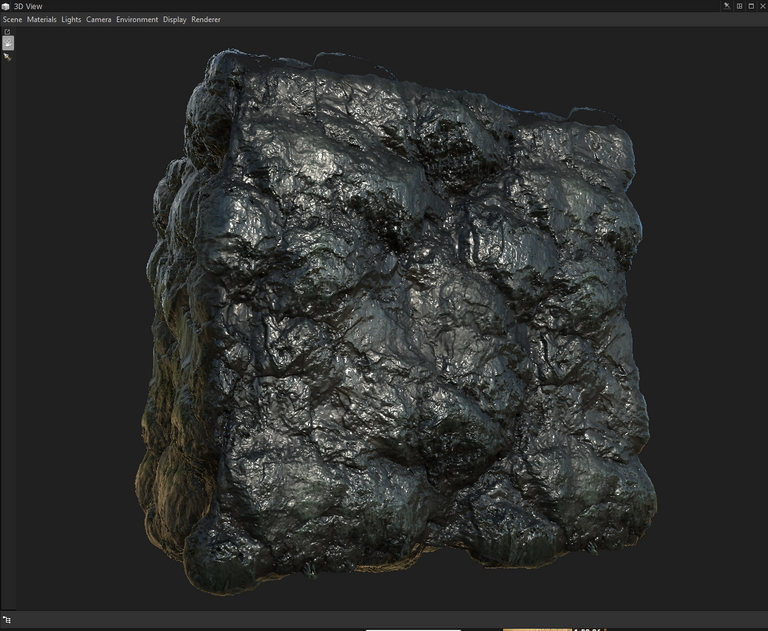Toggle the pin icon in the panel header
Image resolution: width=768 pixels, height=631 pixels.
click(x=727, y=6)
